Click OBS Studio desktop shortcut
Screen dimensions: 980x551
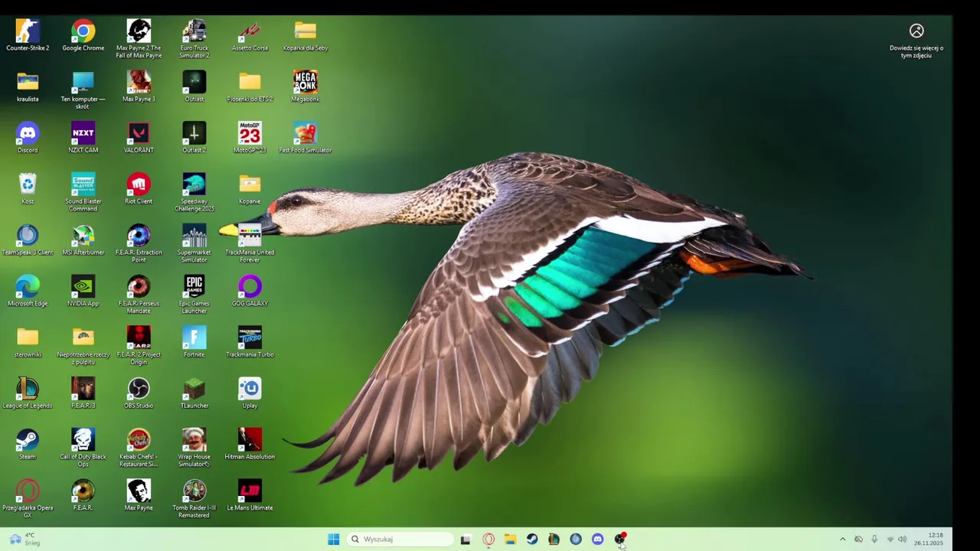click(x=139, y=394)
